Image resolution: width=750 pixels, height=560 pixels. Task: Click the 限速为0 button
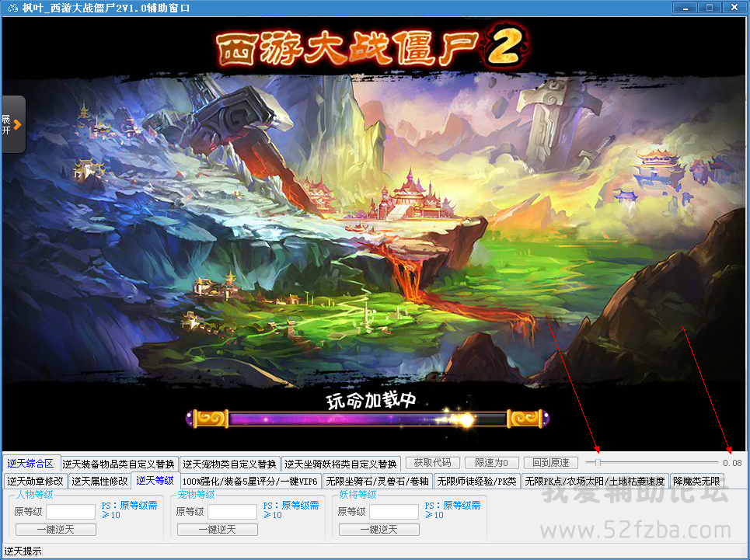pos(492,463)
